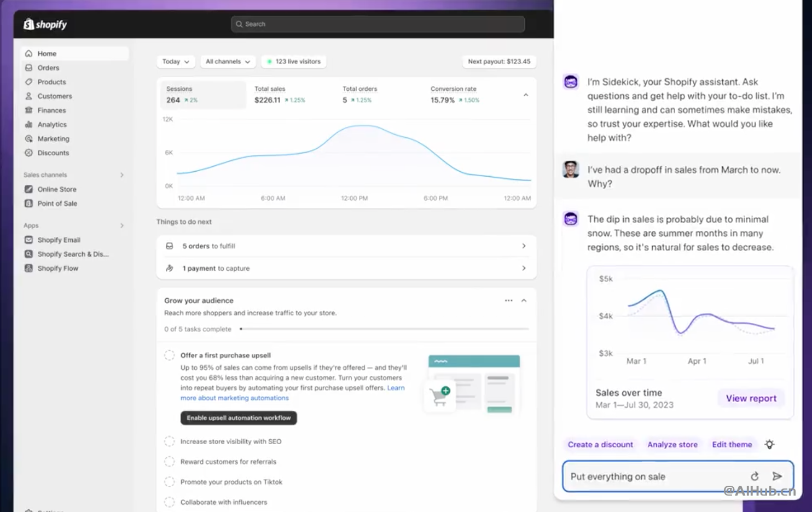The image size is (812, 512).
Task: Click the refresh icon in Sidekick input
Action: click(755, 476)
